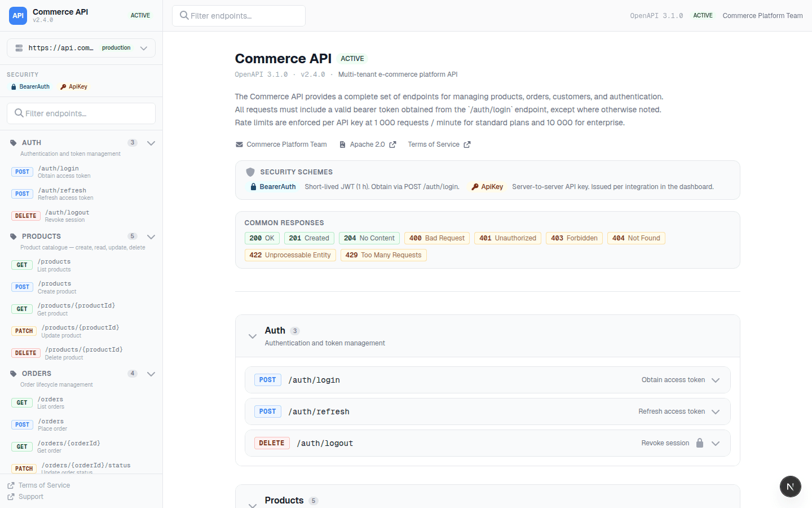Expand the POST /auth/refresh endpoint chevron
The width and height of the screenshot is (812, 508).
pos(716,412)
